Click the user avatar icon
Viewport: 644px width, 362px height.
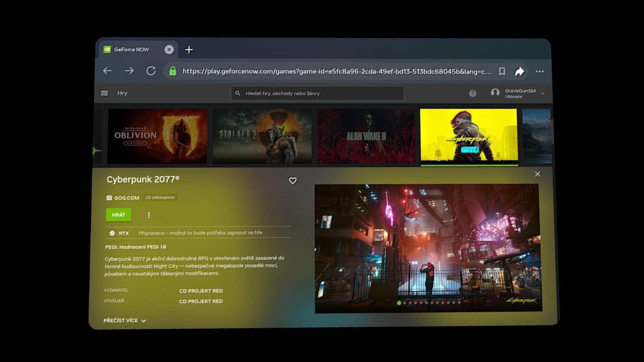click(x=495, y=93)
